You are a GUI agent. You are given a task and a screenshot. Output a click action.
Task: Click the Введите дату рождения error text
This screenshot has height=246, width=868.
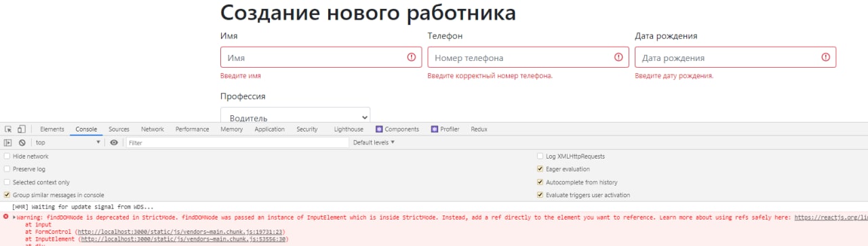click(x=674, y=76)
